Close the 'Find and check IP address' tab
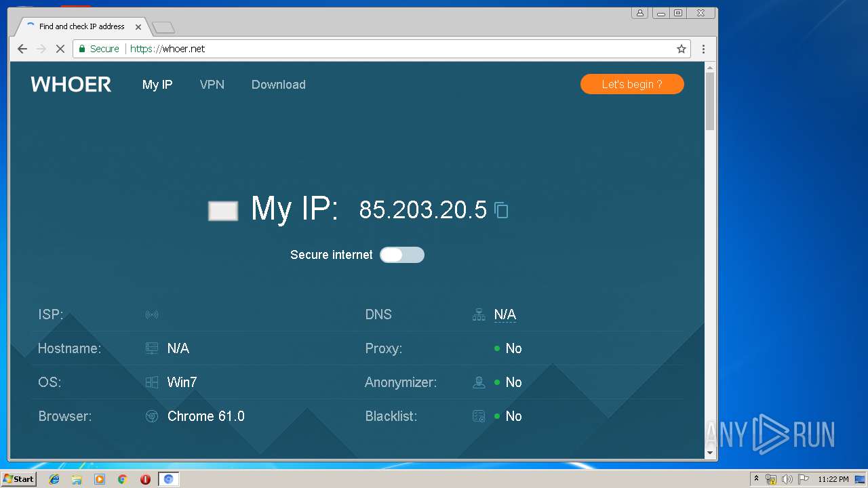868x488 pixels. (138, 27)
